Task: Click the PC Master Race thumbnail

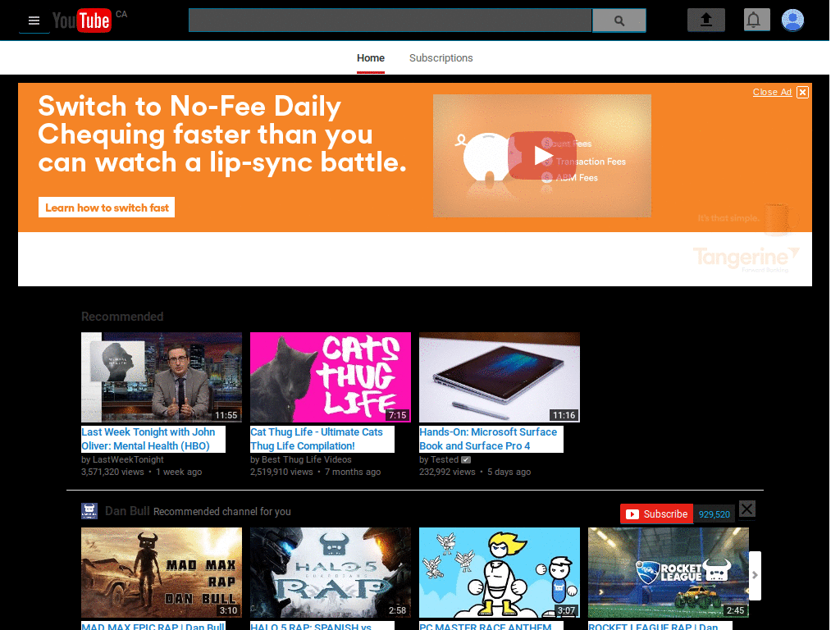Action: (500, 573)
